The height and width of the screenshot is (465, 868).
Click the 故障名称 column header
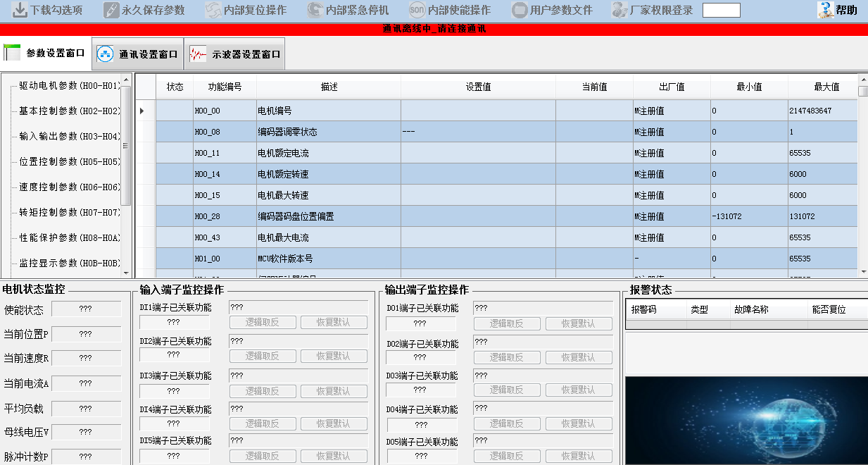point(767,309)
